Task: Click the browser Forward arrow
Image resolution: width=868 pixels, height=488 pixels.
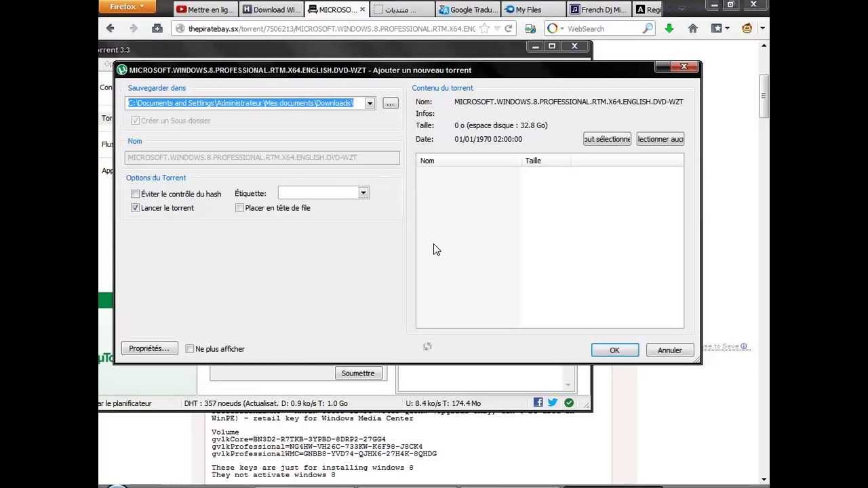Action: [134, 28]
